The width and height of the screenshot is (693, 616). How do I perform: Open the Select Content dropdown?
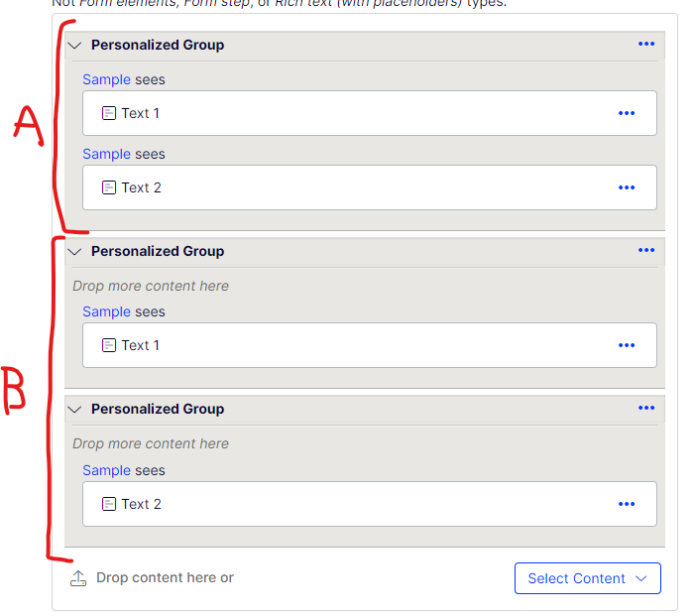click(587, 578)
